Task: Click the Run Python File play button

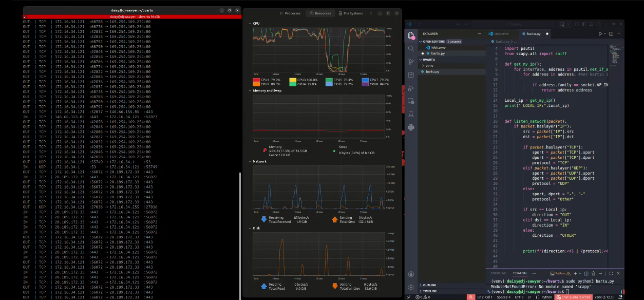Action: pos(600,34)
